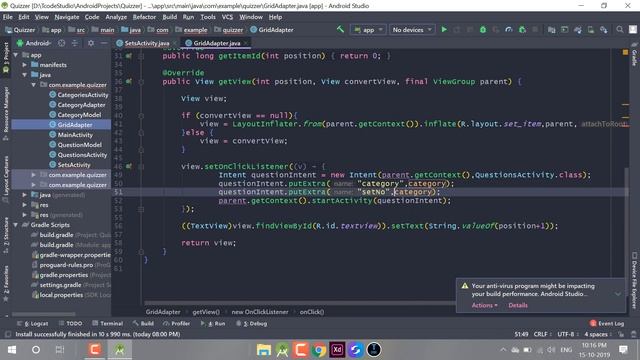Viewport: 640px width, 360px height.
Task: Open Project panel settings gear icon
Action: (x=91, y=43)
